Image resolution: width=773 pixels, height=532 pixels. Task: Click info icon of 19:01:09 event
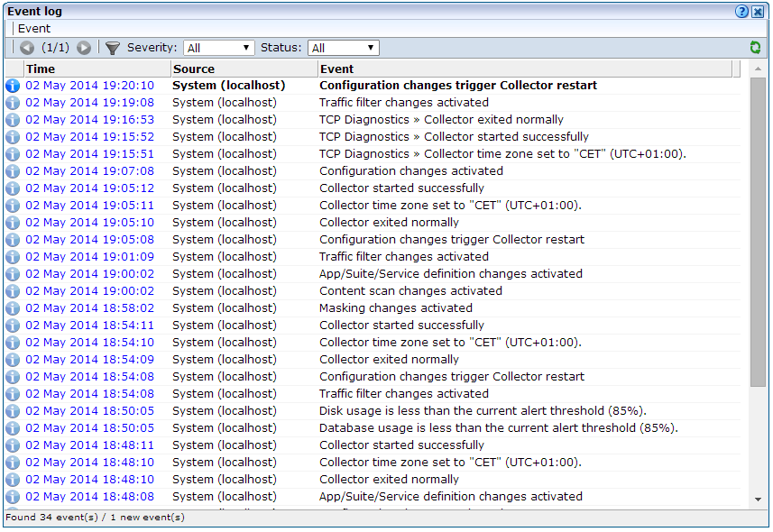pos(13,257)
